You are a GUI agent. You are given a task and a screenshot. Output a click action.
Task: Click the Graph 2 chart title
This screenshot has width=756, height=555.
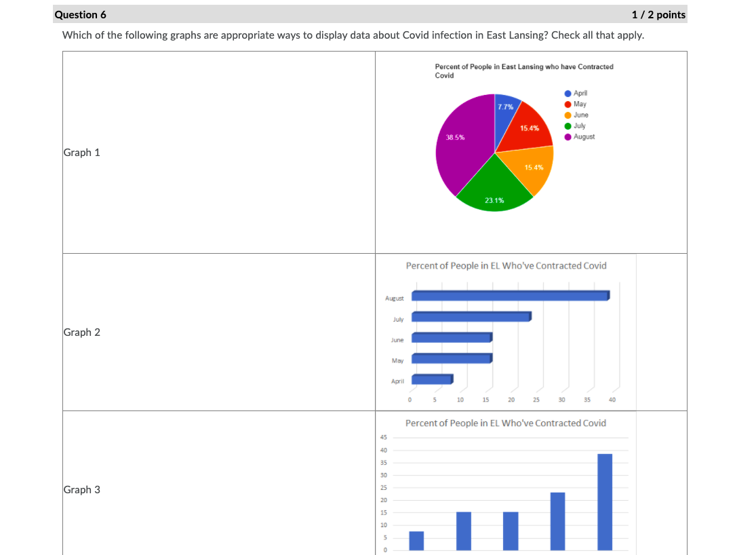point(506,265)
